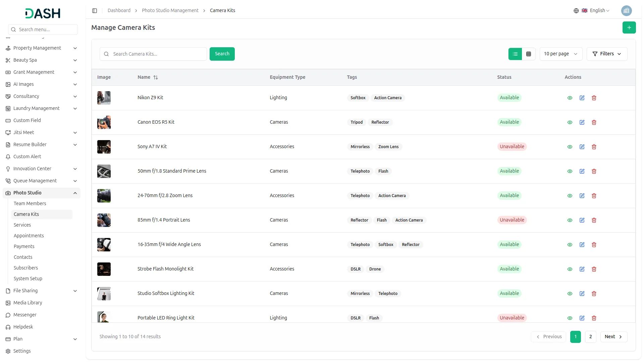Toggle the sidebar collapse icon
Image resolution: width=644 pixels, height=362 pixels.
pyautogui.click(x=95, y=11)
